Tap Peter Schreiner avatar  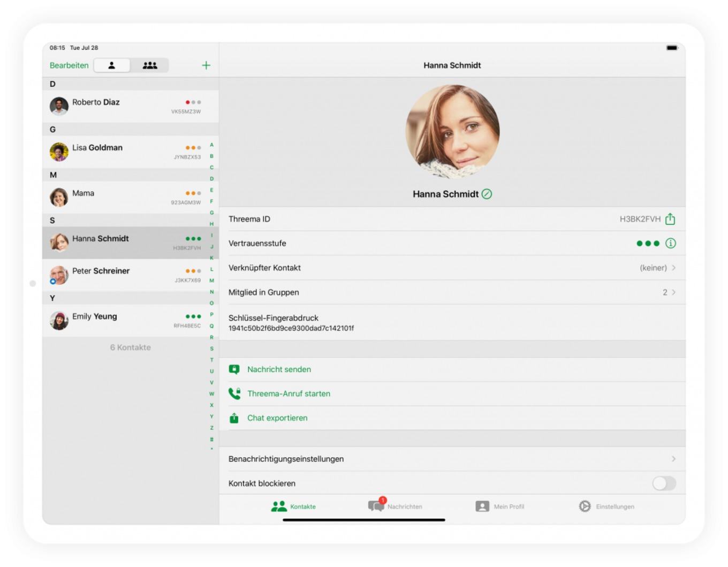pos(59,275)
